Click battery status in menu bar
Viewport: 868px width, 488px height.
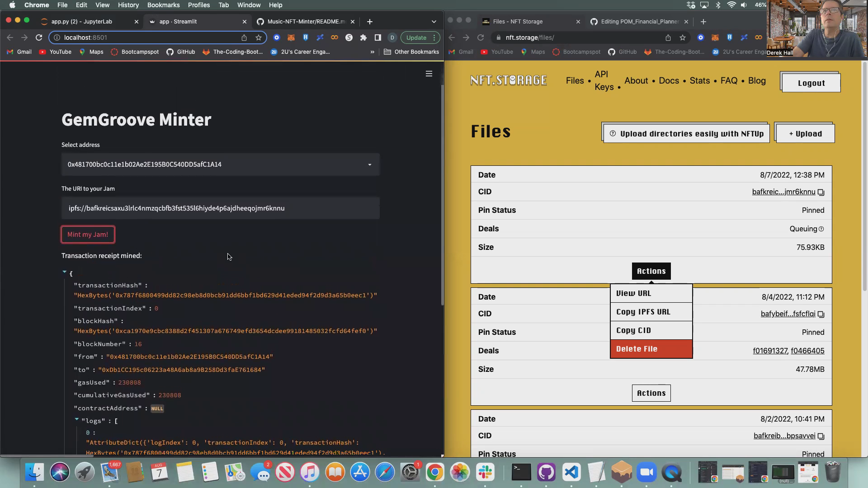pyautogui.click(x=760, y=5)
